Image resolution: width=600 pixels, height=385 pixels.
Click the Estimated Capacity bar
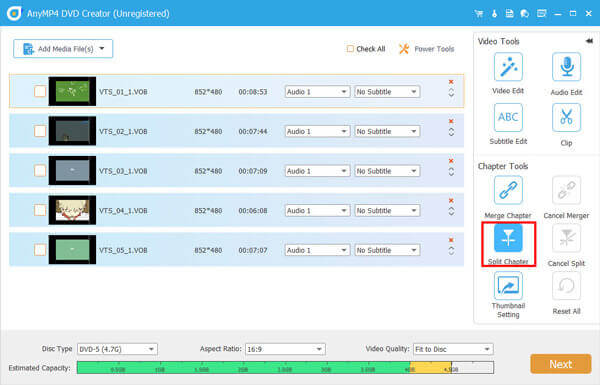pyautogui.click(x=285, y=368)
